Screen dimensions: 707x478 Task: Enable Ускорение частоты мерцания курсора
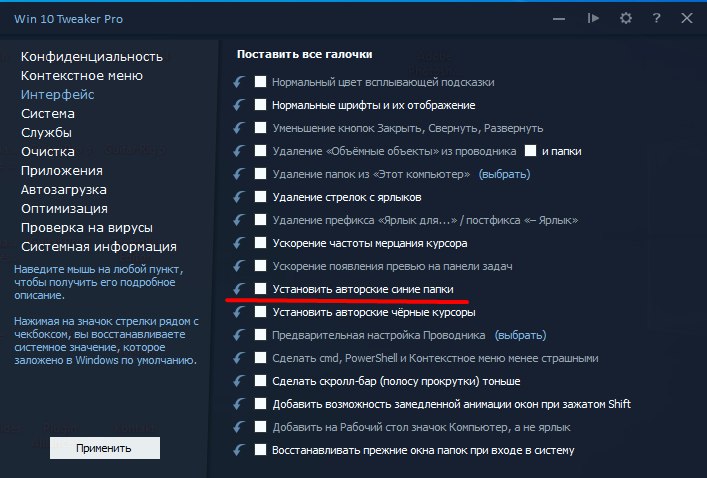tap(260, 242)
